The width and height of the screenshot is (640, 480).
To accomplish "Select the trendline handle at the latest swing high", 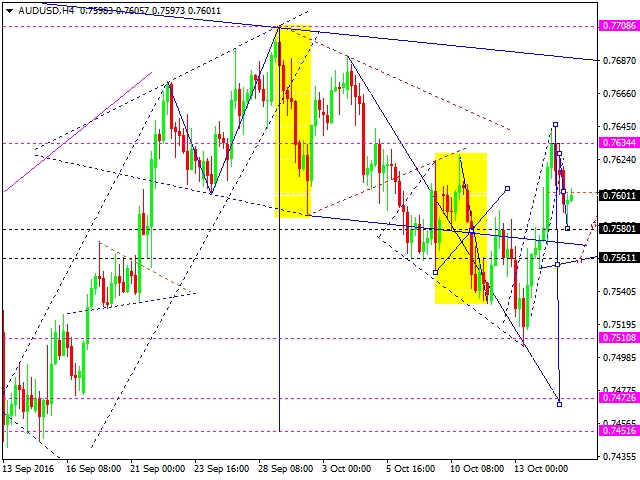I will (x=556, y=124).
